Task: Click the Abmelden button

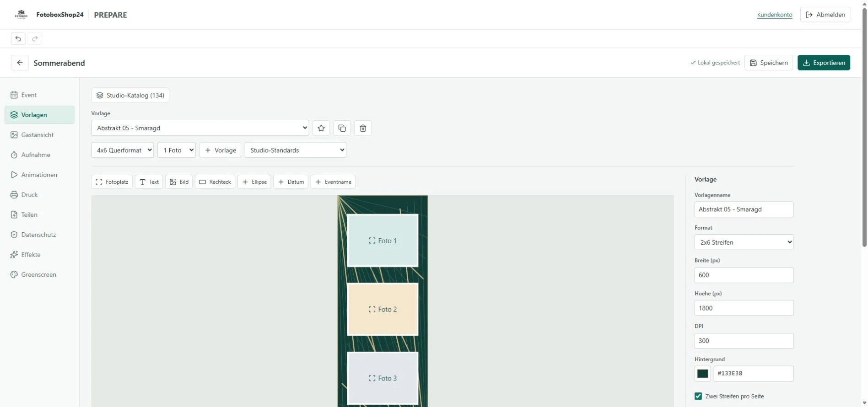Action: click(825, 15)
